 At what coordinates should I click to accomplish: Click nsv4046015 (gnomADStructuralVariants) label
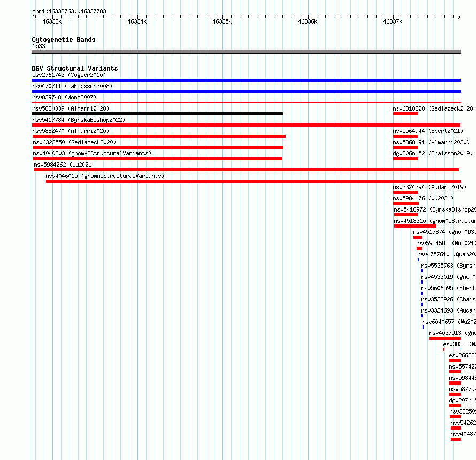click(105, 176)
